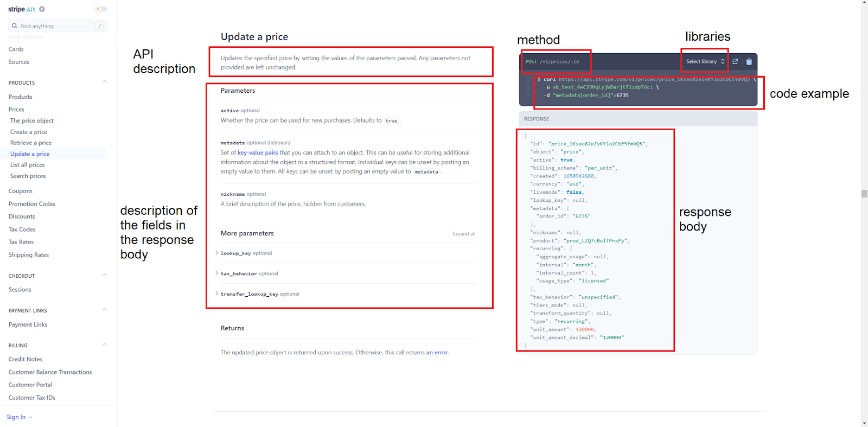Toggle the light/dark theme switch

(101, 9)
